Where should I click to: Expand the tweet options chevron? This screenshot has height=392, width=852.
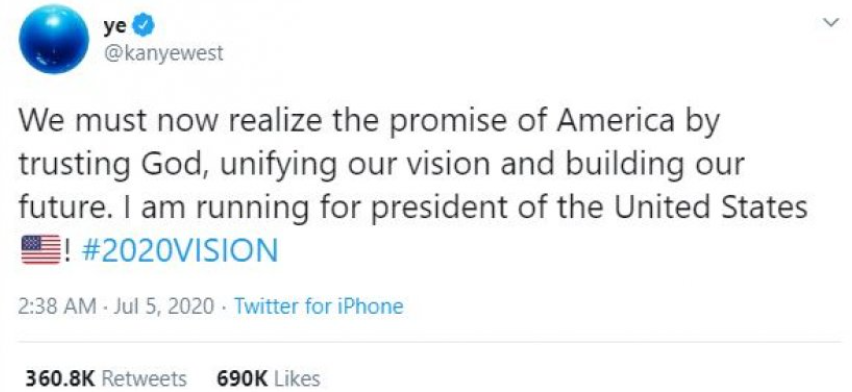(830, 23)
